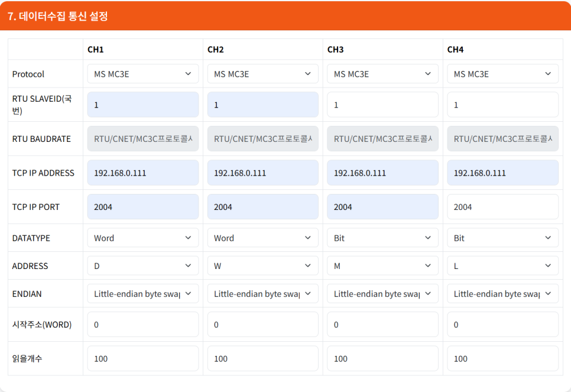571x392 pixels.
Task: Open the CH2 ENDIAN dropdown
Action: tap(262, 293)
